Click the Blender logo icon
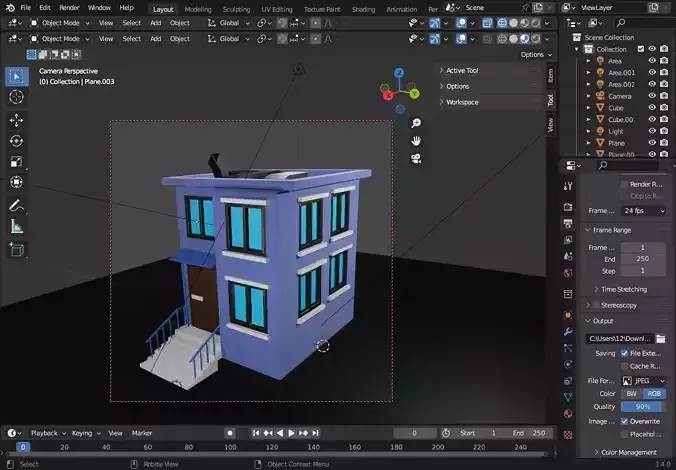The image size is (676, 470). pos(10,8)
